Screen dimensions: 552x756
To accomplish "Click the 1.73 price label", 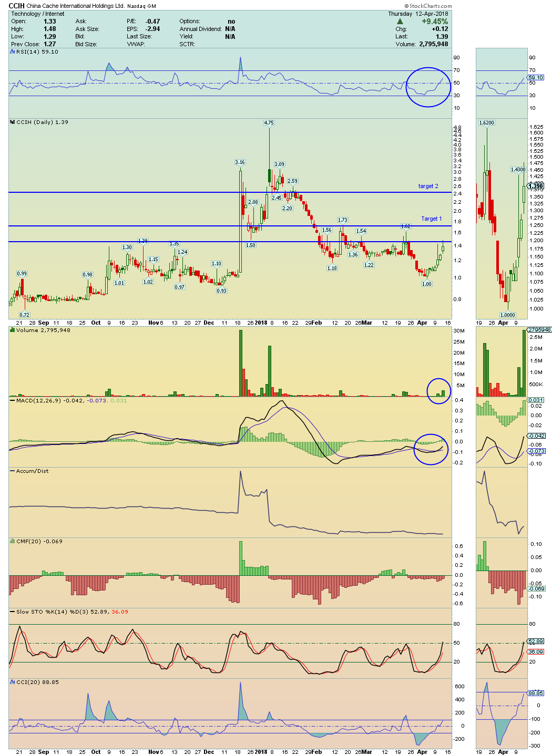I will (x=342, y=220).
